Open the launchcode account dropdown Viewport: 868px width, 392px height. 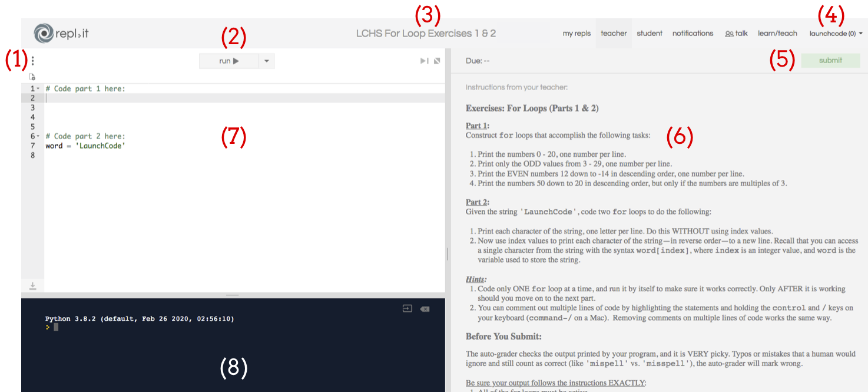(836, 34)
